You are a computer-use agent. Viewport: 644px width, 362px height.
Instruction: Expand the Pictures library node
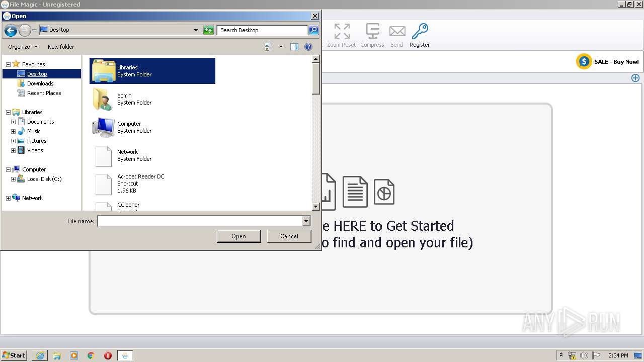coord(14,141)
